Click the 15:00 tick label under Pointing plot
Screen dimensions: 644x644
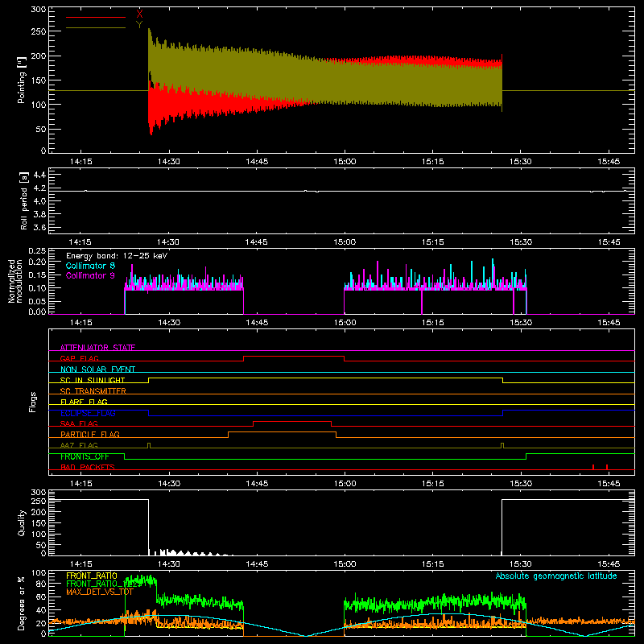click(x=345, y=162)
